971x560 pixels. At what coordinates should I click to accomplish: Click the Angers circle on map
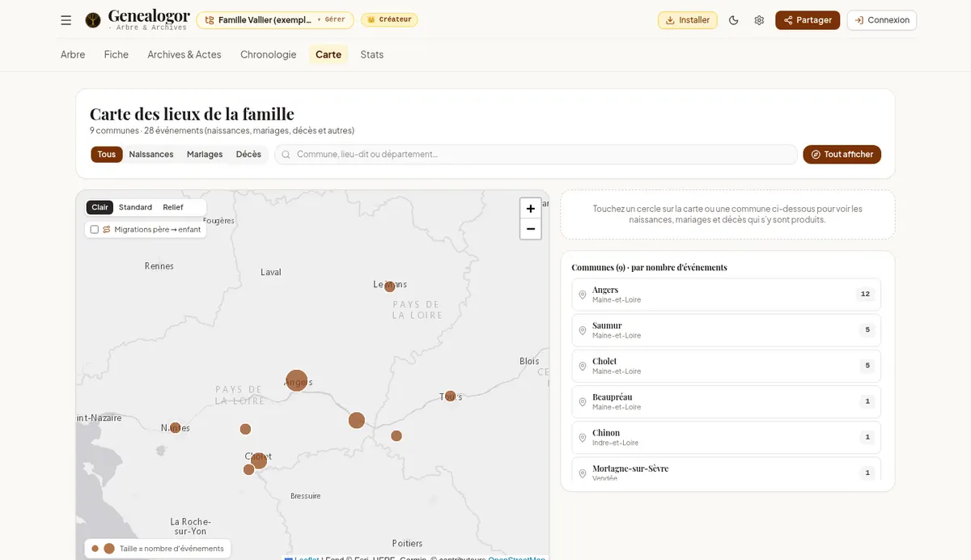click(297, 380)
